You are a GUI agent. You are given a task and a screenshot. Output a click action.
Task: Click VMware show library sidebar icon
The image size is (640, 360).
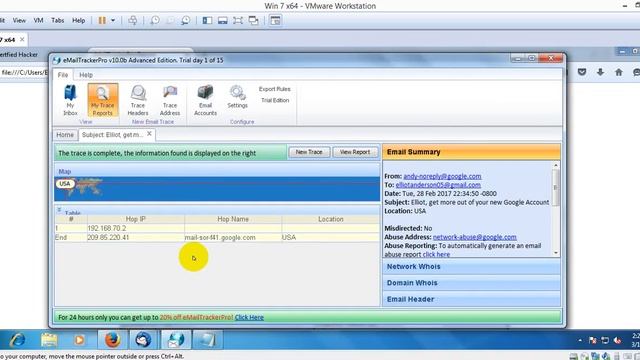point(207,20)
